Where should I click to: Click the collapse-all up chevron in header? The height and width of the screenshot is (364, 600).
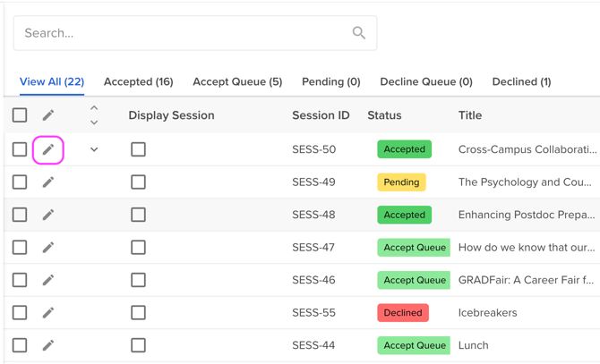click(94, 108)
